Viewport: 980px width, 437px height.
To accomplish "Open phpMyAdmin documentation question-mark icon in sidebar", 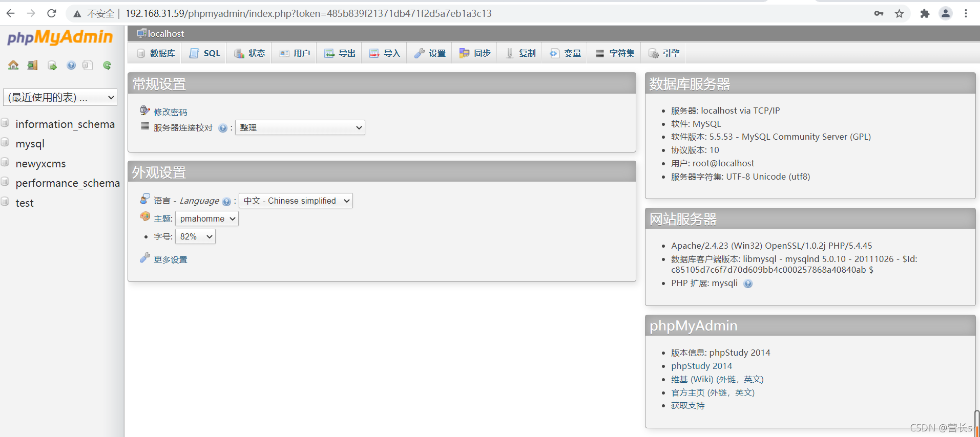I will coord(71,65).
